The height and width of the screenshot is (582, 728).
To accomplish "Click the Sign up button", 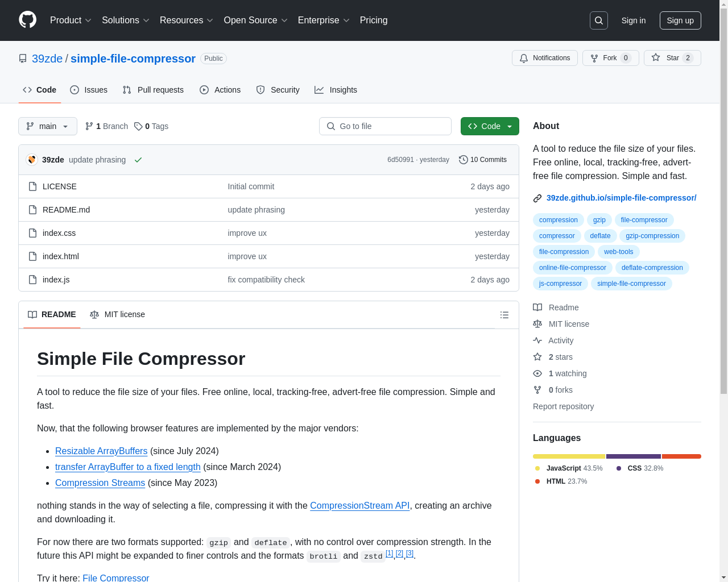I will coord(680,20).
